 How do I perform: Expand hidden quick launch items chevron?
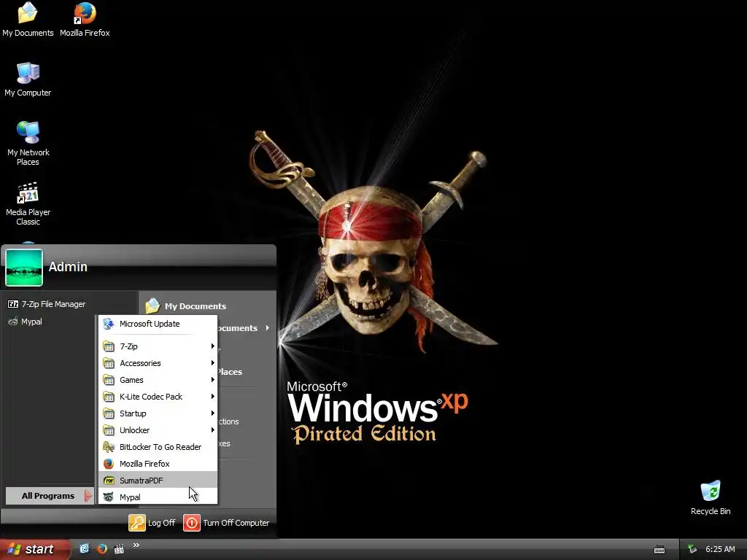pyautogui.click(x=136, y=545)
